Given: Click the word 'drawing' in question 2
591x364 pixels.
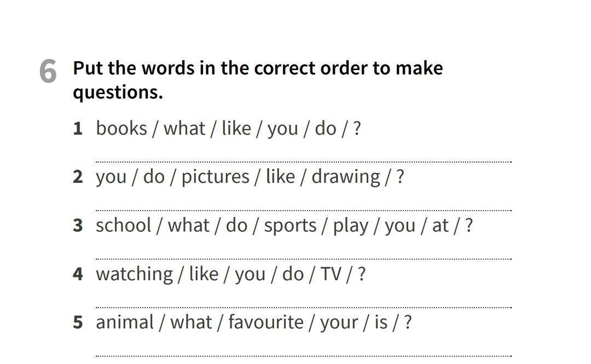Looking at the screenshot, I should (x=346, y=177).
